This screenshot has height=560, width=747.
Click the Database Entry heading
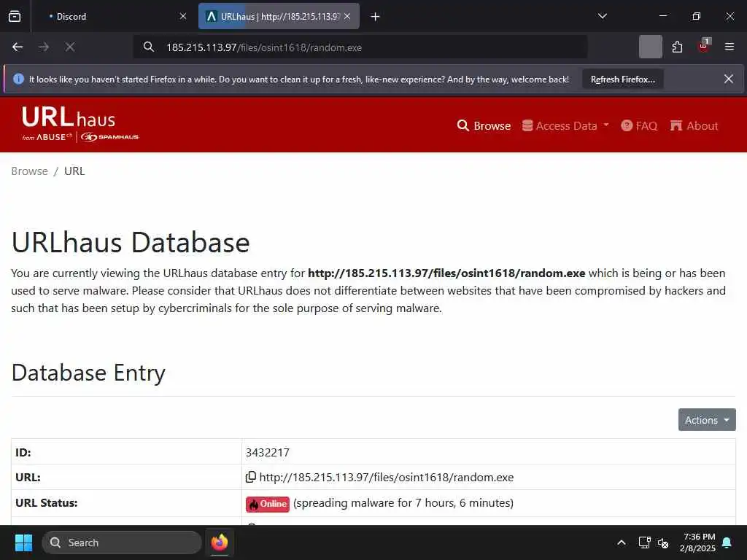[88, 373]
